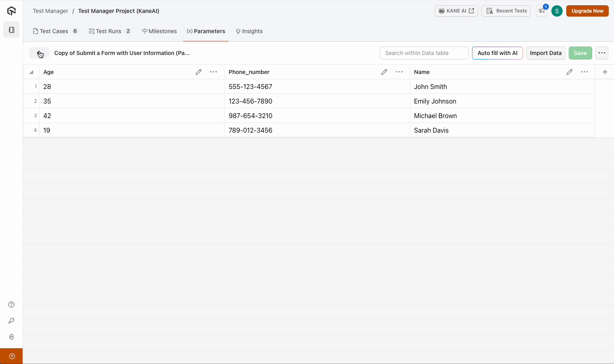Open help question mark icon in sidebar

(11, 305)
